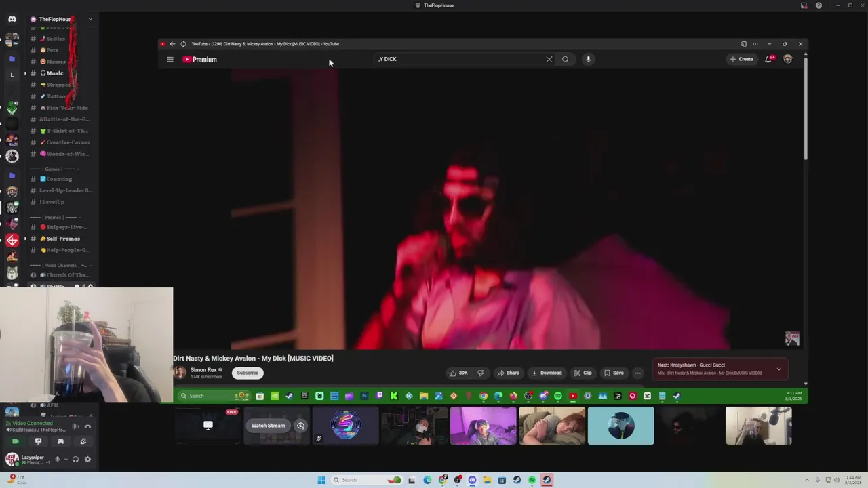
Task: Collapse the Voice Channels category
Action: pos(61,265)
